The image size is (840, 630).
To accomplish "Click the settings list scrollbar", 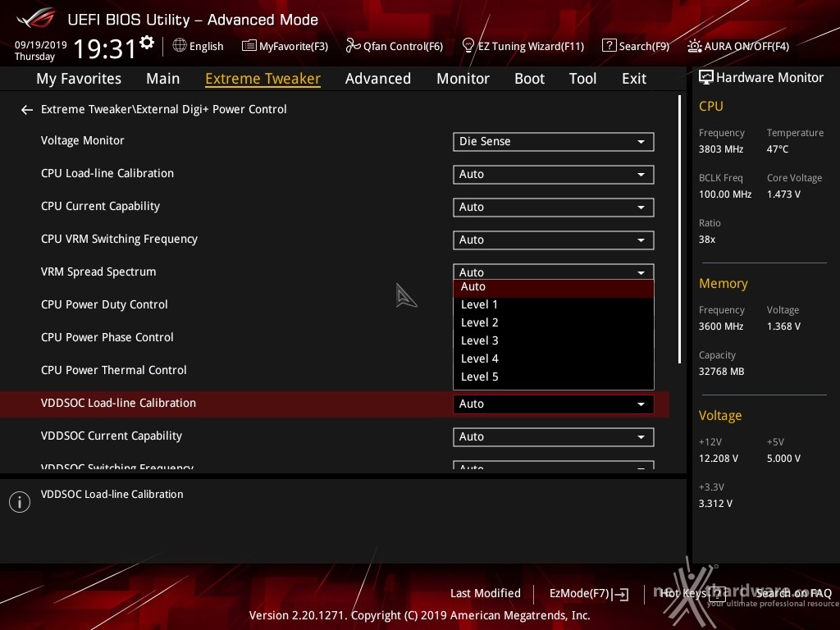I will (679, 230).
